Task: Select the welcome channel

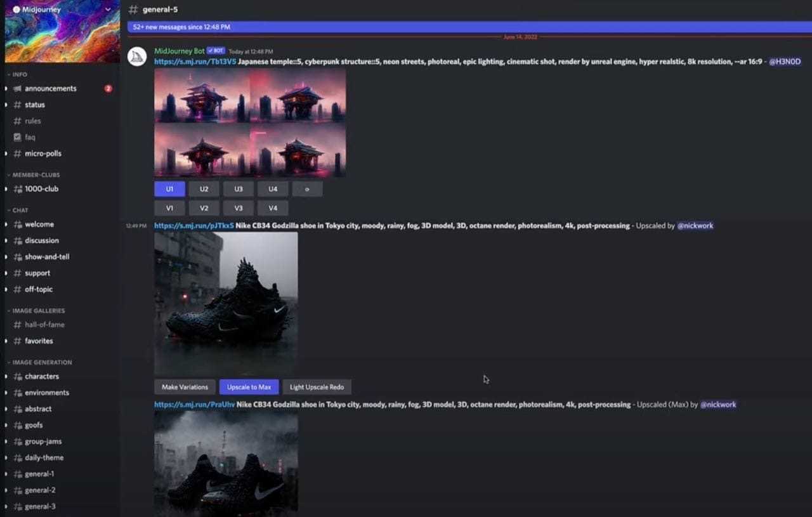Action: (39, 224)
